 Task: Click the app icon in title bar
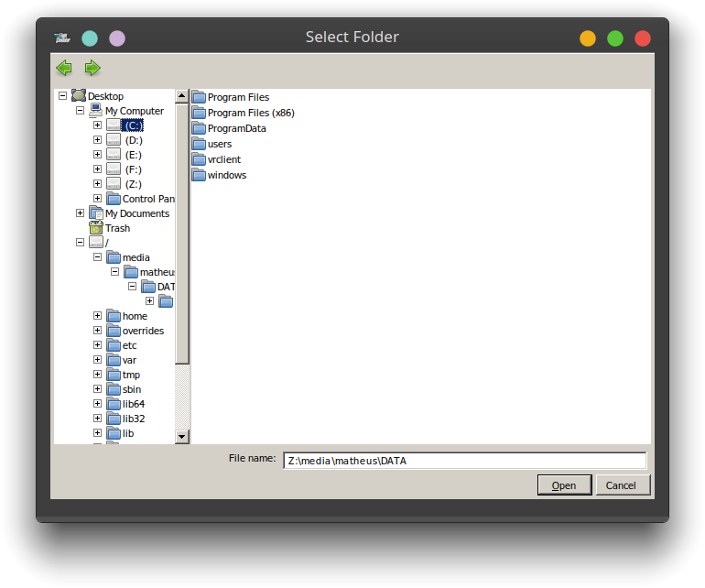62,38
